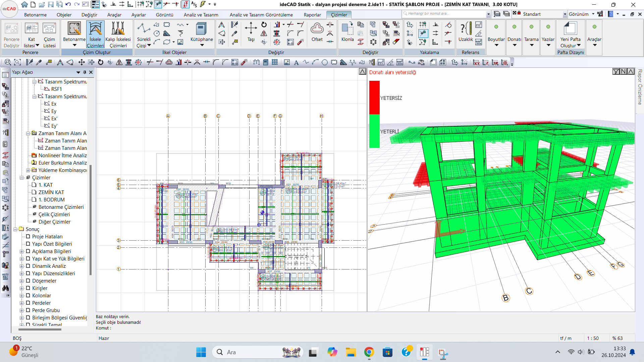Click the rotate tool in Değiştir group
644x362 pixels.
click(264, 24)
